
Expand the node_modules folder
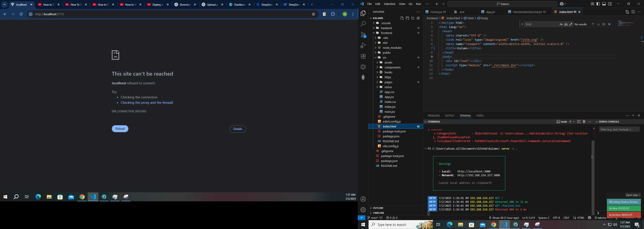click(396, 48)
